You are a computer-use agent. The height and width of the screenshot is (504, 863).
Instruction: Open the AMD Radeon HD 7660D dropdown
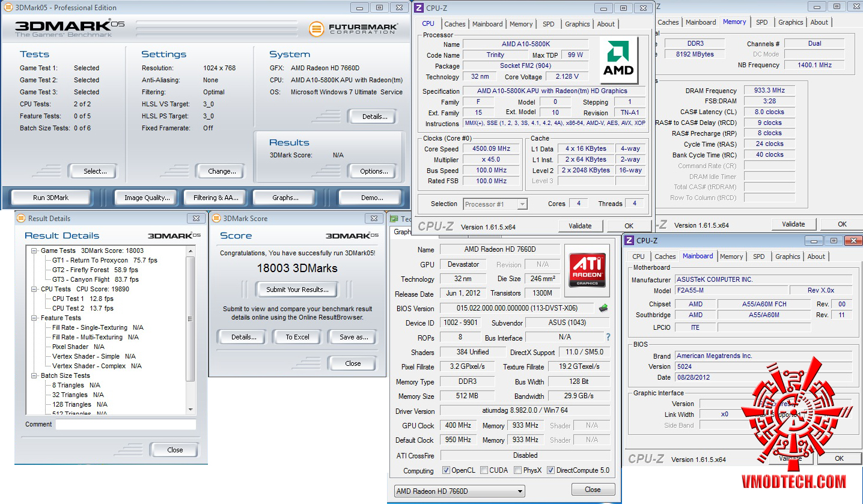point(459,491)
